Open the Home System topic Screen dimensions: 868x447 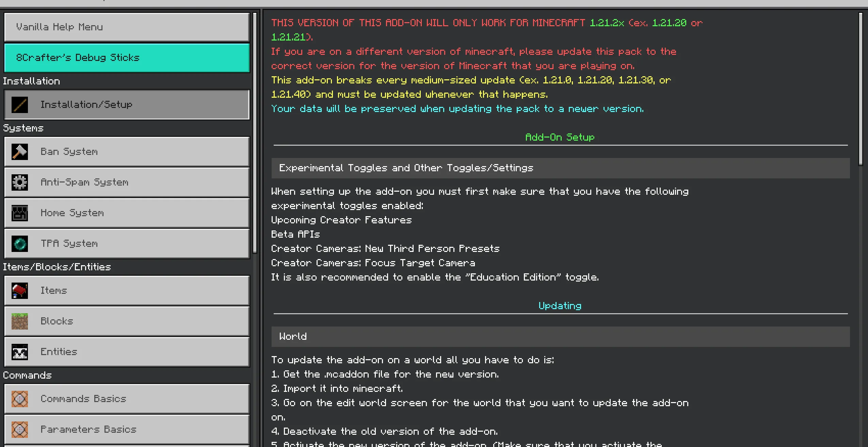tap(127, 213)
